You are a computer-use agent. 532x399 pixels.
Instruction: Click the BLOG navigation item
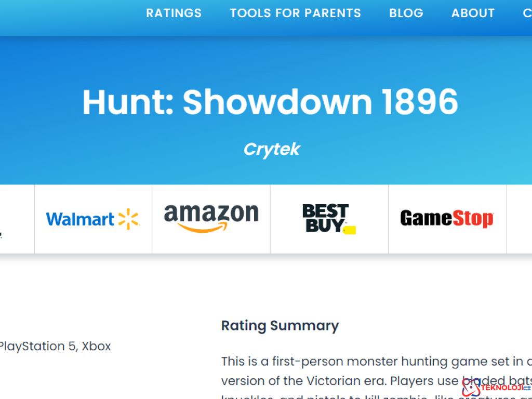406,13
